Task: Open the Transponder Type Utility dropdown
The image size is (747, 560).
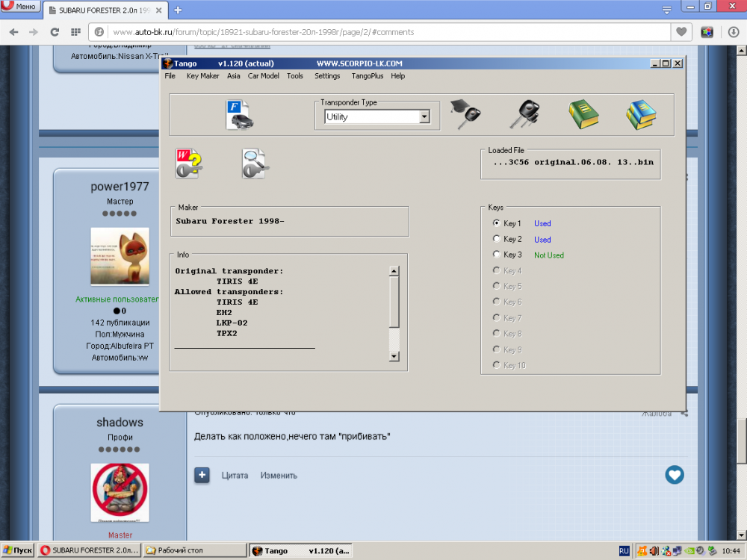Action: click(x=377, y=116)
